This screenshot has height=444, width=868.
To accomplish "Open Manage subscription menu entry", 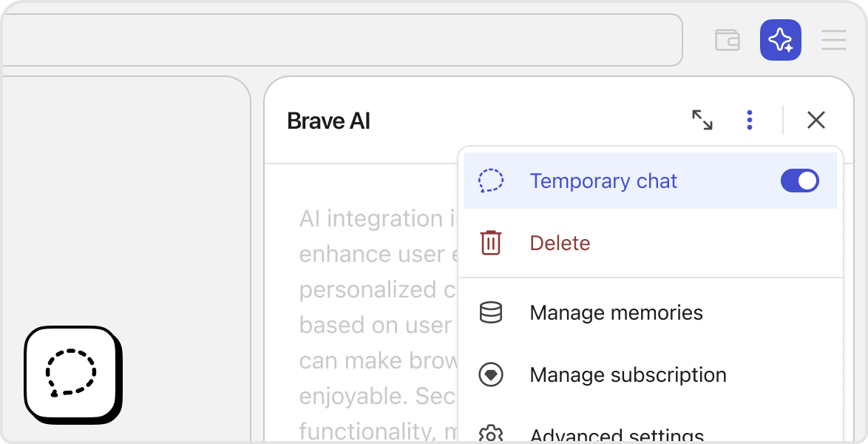I will pyautogui.click(x=628, y=375).
